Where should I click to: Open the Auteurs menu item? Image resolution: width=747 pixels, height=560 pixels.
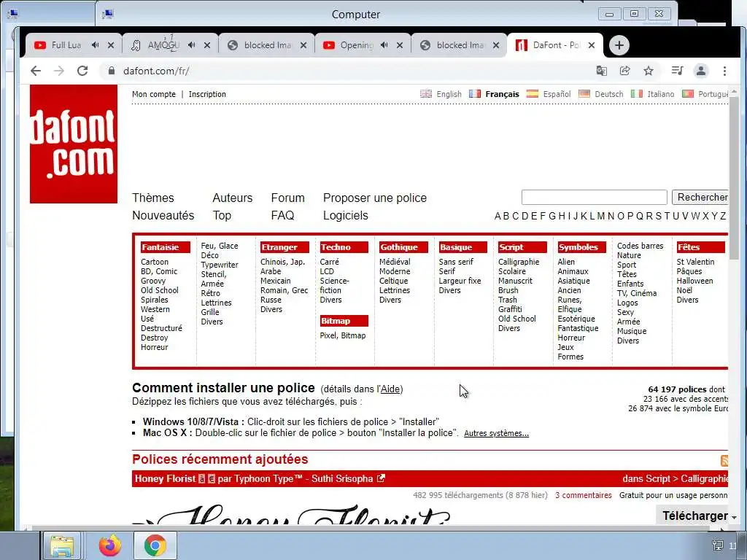tap(233, 198)
